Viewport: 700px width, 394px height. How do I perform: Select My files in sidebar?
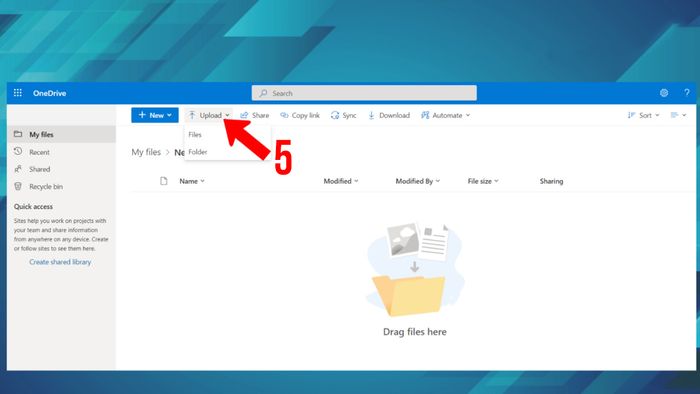point(61,134)
